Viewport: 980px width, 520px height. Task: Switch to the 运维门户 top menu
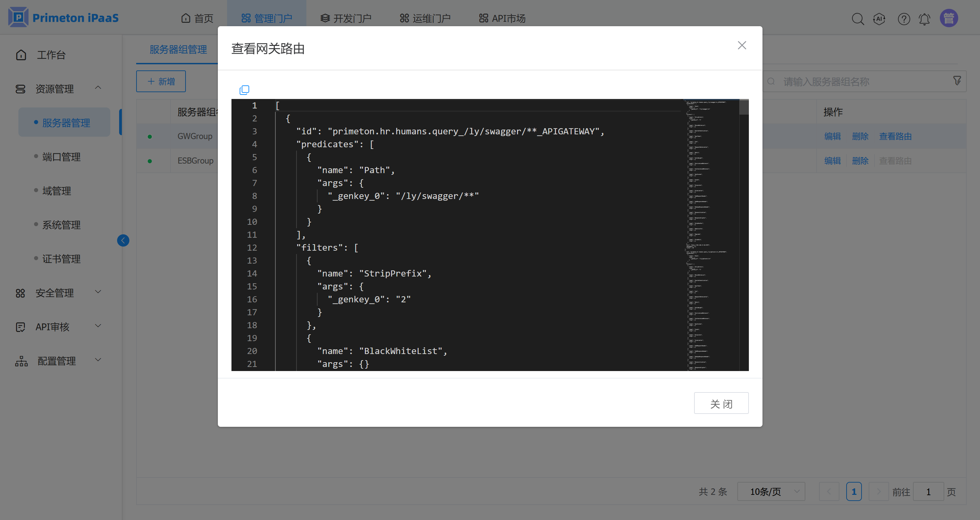tap(425, 18)
